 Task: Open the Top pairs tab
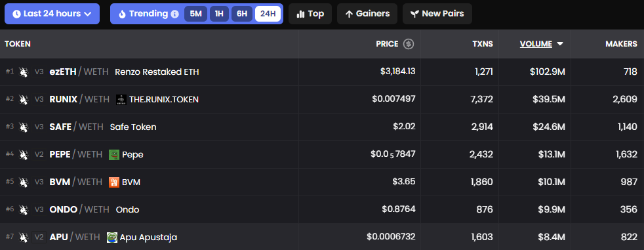tap(310, 14)
